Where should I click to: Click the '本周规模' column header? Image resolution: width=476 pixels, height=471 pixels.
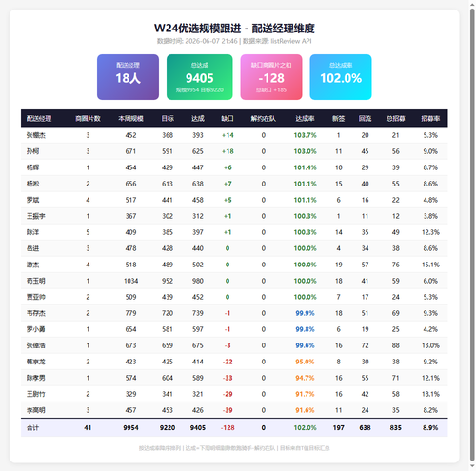pos(130,119)
